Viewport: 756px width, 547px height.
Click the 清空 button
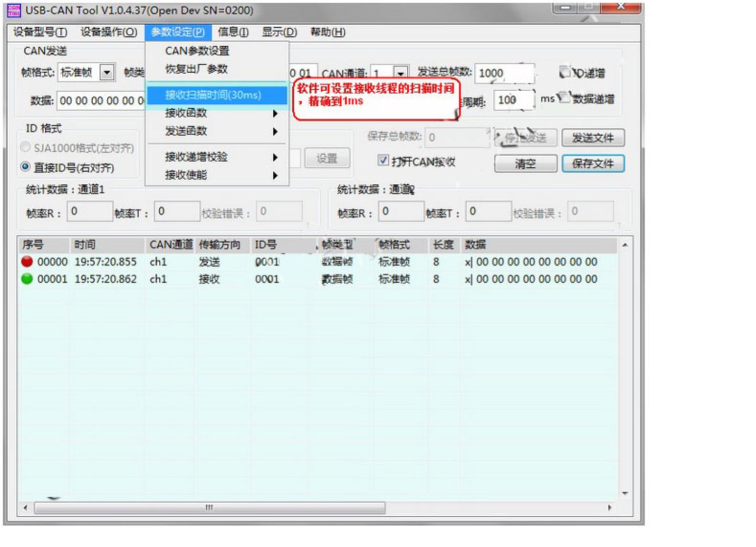point(525,164)
